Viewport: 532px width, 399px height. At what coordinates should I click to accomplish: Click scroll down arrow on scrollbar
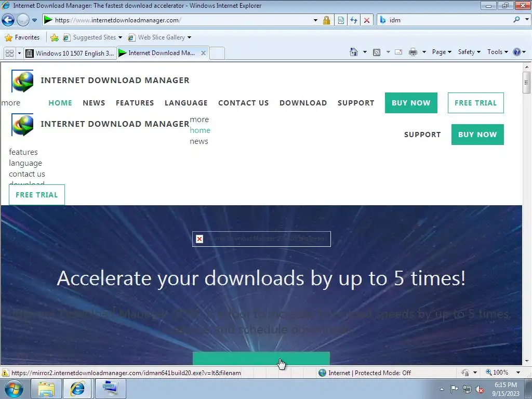526,361
